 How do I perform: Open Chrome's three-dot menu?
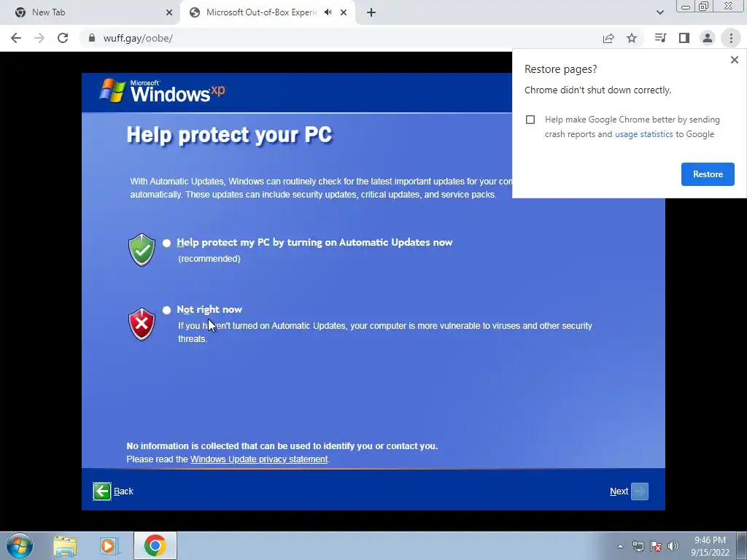pos(731,38)
